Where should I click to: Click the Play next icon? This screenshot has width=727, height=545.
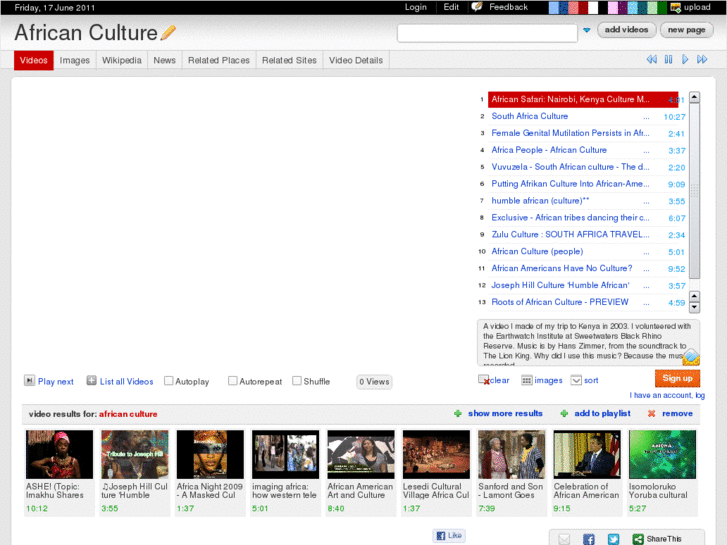30,381
